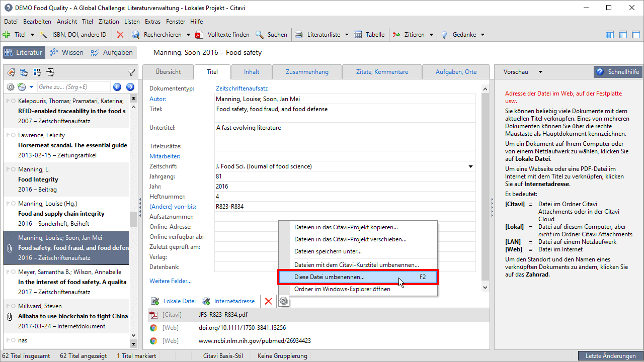Toggle read circle for Lawrence, Felicity entry
The width and height of the screenshot is (644, 362).
[x=13, y=135]
